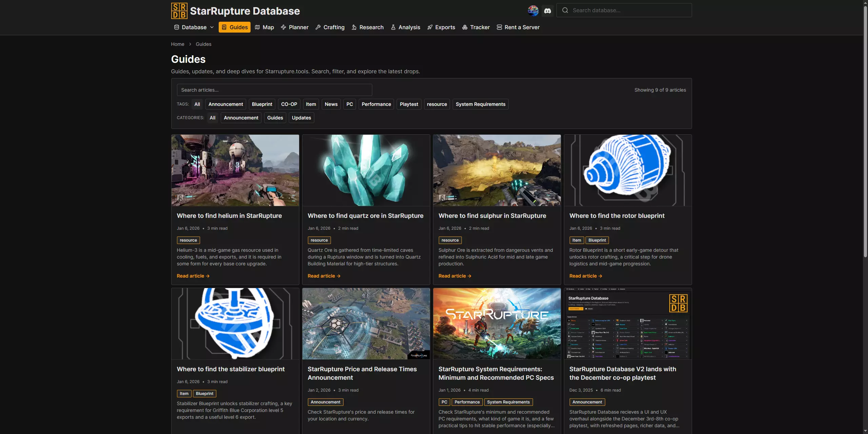
Task: Click the globe avatar icon
Action: click(x=533, y=11)
